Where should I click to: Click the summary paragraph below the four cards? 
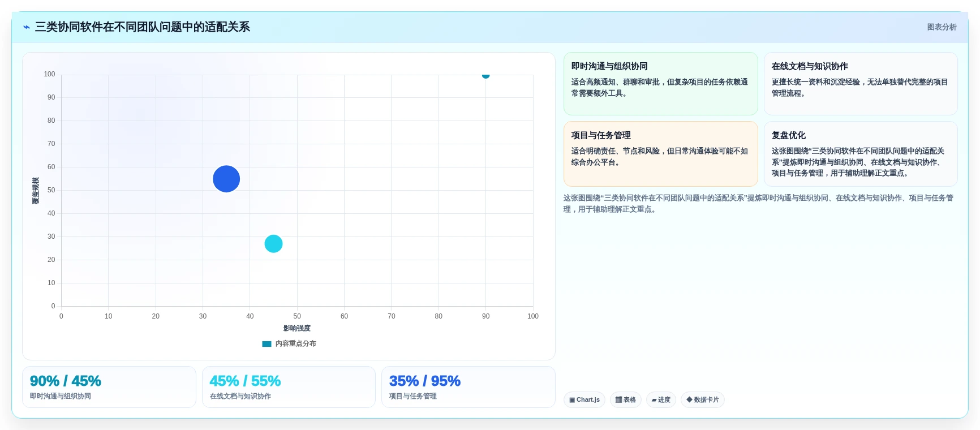point(758,204)
